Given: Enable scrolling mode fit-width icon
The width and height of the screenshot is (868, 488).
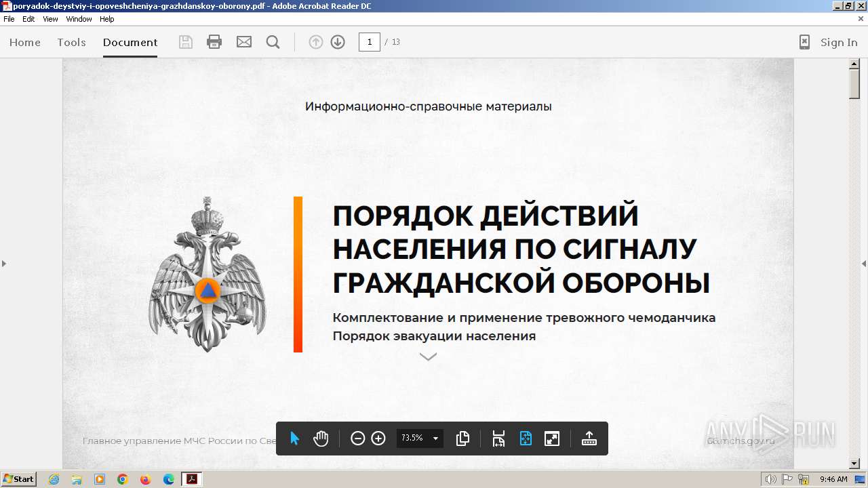Looking at the screenshot, I should click(x=498, y=439).
